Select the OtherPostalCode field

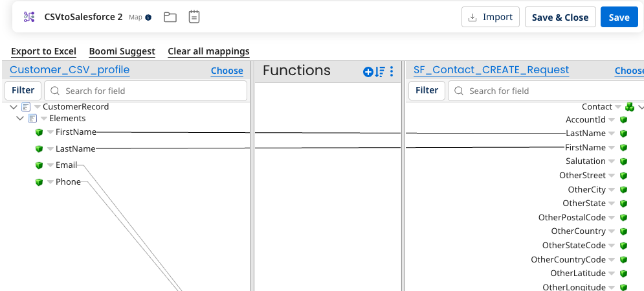pyautogui.click(x=572, y=217)
